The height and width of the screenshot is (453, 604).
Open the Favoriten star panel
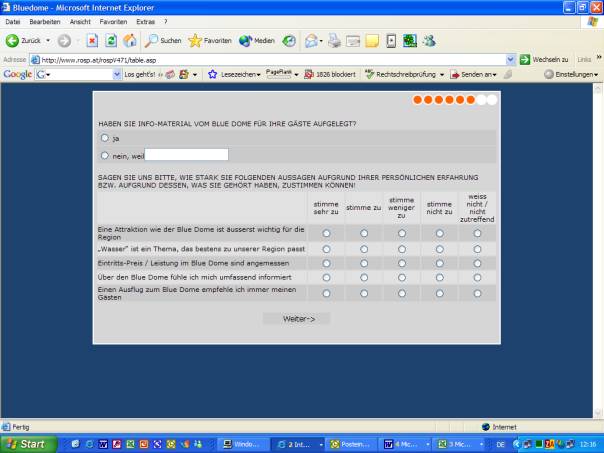pyautogui.click(x=210, y=40)
